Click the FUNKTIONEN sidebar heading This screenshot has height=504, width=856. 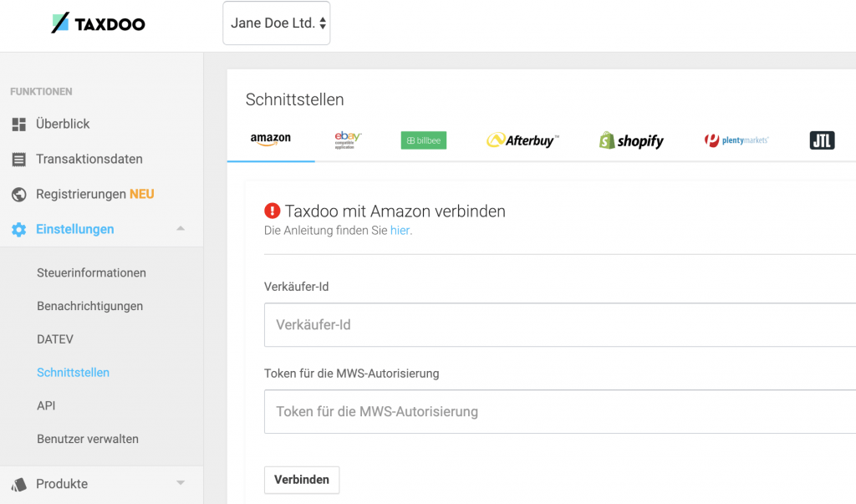(x=42, y=92)
